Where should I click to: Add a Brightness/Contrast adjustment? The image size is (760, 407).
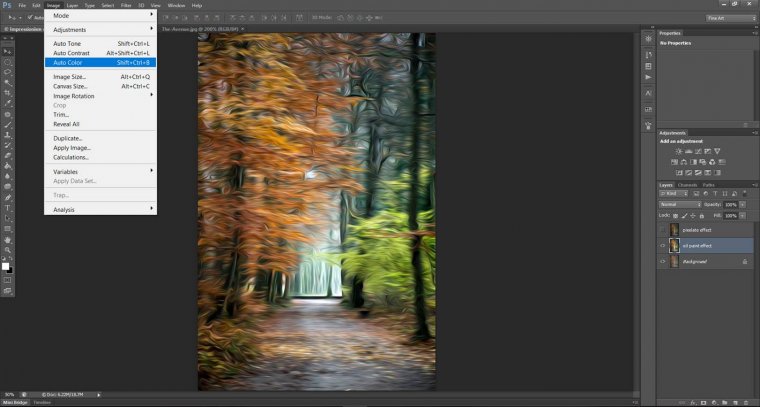click(x=679, y=151)
